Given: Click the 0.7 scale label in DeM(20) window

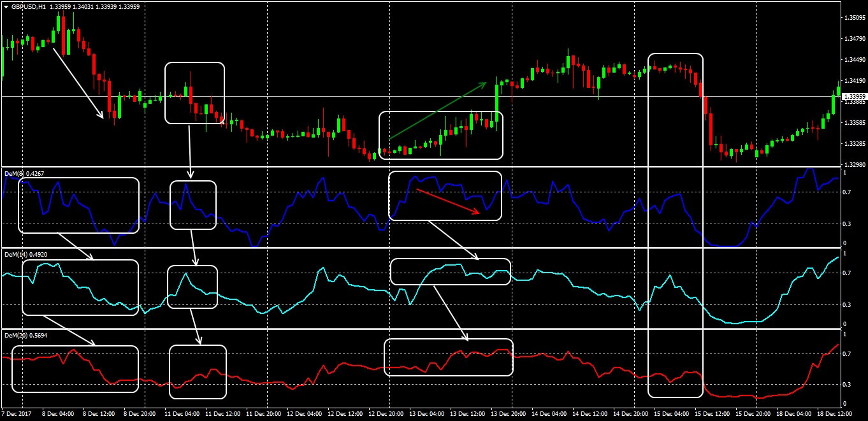Looking at the screenshot, I should pos(847,353).
